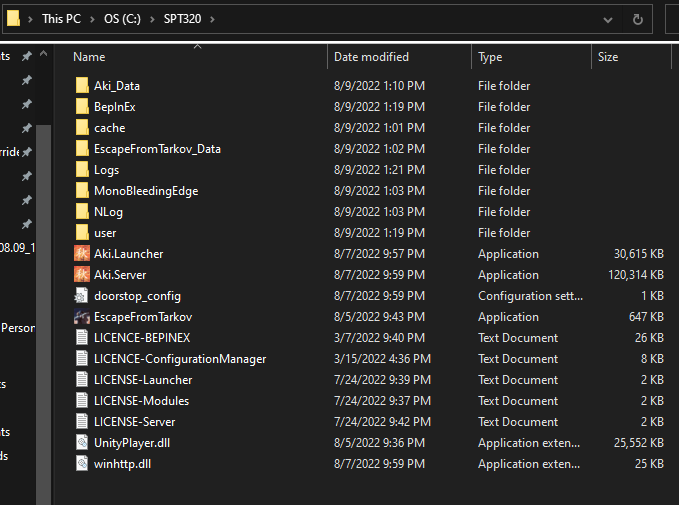Click the EscapeFromTarkov application icon
Screen dimensions: 679x505
point(82,317)
